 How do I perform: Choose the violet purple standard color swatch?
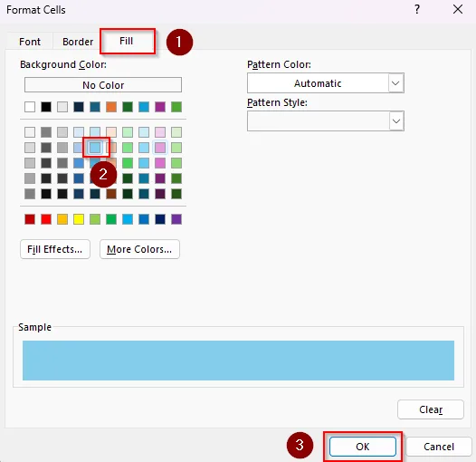(176, 219)
